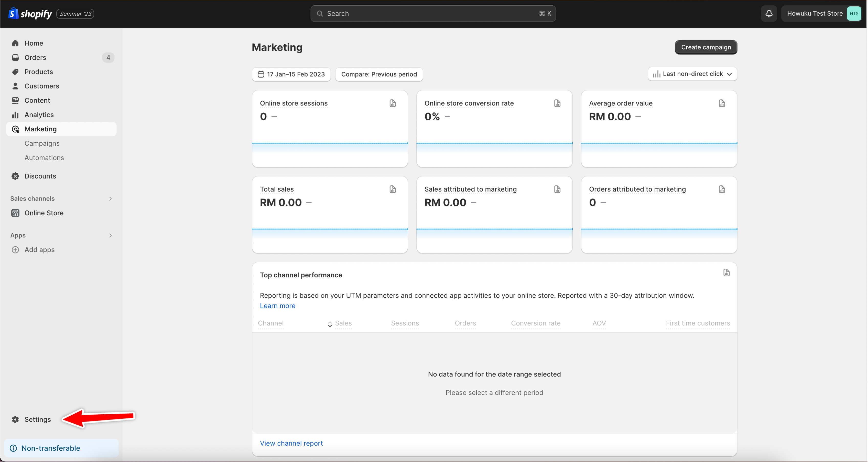This screenshot has width=868, height=462.
Task: Select Automations under Marketing
Action: click(44, 157)
